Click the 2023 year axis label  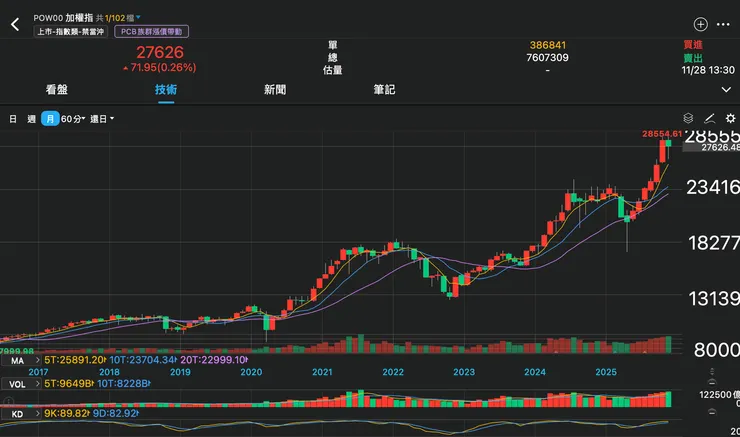(x=464, y=372)
